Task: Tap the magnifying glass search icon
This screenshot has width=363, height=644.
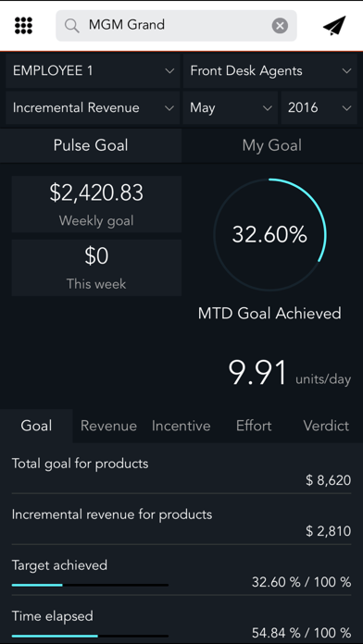Action: point(72,26)
